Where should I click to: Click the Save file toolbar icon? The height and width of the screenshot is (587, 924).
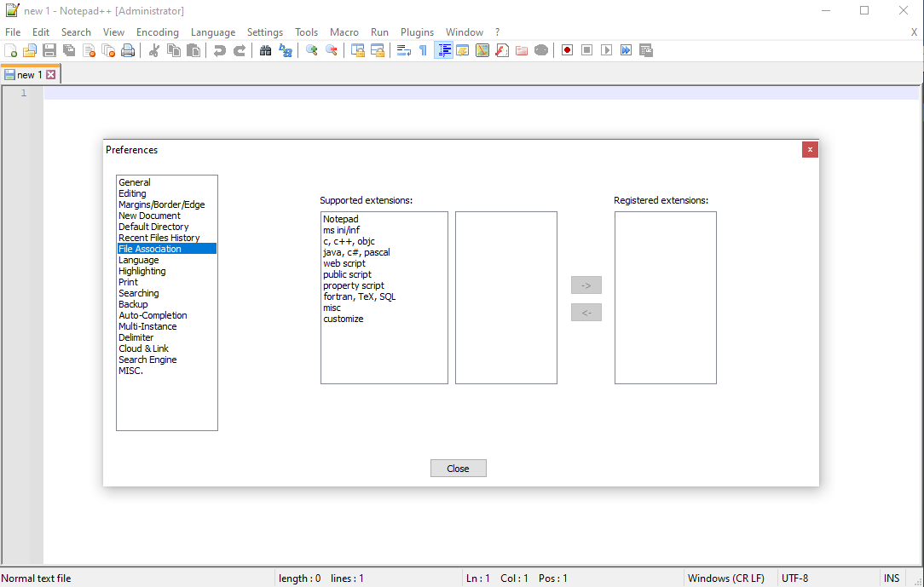[49, 51]
